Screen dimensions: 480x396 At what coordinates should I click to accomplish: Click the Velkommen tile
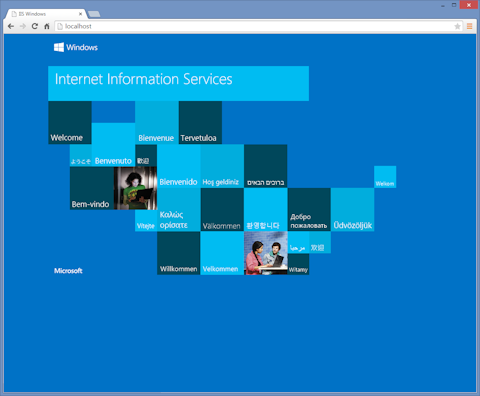tap(222, 253)
